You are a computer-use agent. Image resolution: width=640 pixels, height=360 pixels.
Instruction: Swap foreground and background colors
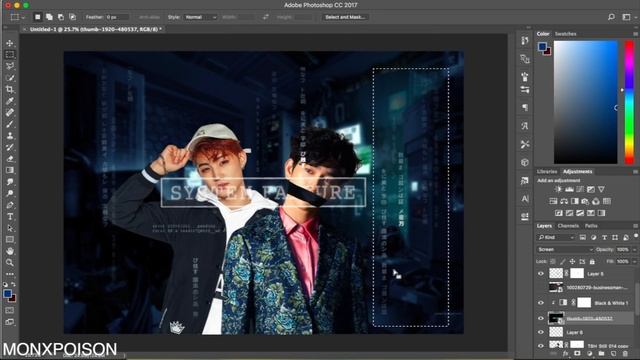click(13, 284)
